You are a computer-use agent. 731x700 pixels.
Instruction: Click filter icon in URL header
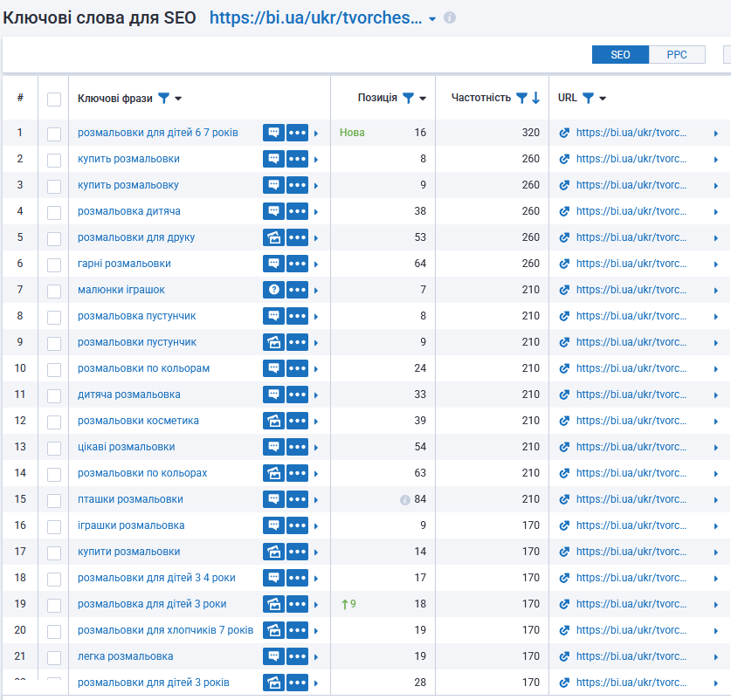(588, 98)
